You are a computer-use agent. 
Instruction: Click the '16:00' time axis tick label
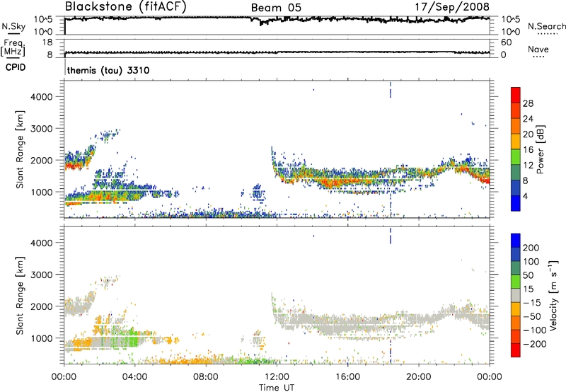point(347,376)
